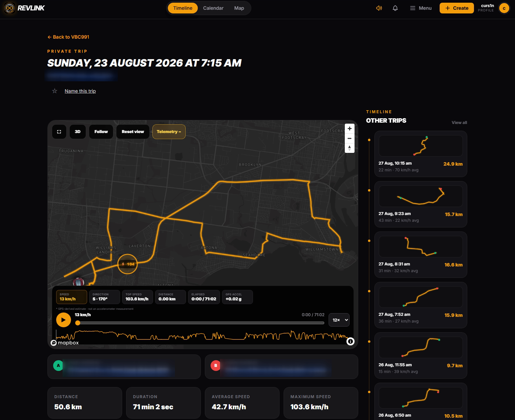Click the Name this trip link

click(80, 91)
